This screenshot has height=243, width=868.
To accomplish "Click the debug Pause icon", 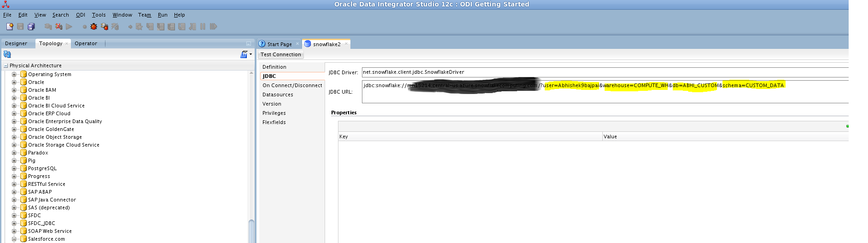I will 203,27.
